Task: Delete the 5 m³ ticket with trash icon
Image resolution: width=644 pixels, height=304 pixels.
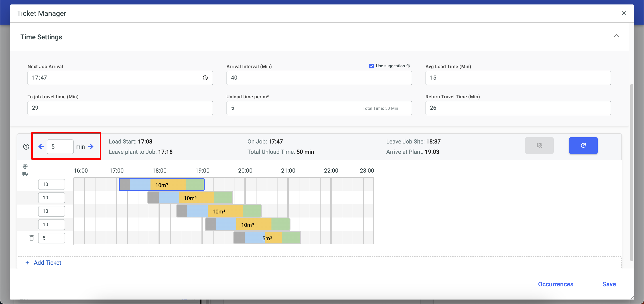Action: (x=32, y=238)
